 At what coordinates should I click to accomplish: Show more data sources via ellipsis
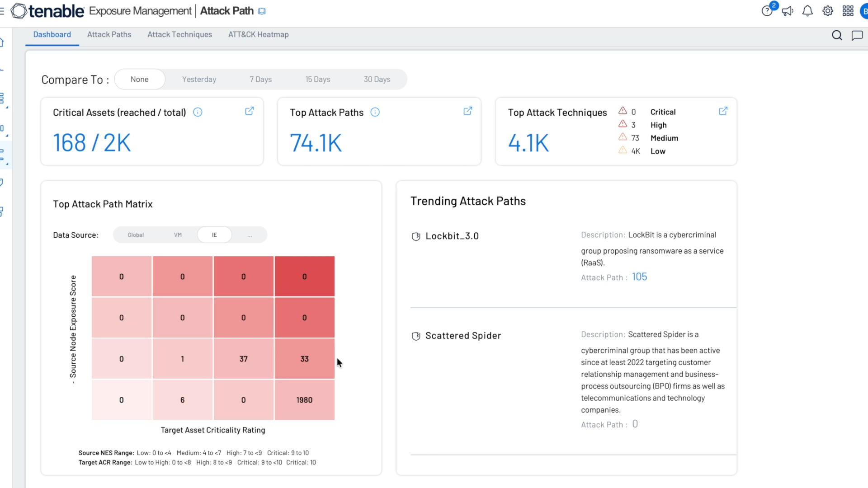point(250,235)
